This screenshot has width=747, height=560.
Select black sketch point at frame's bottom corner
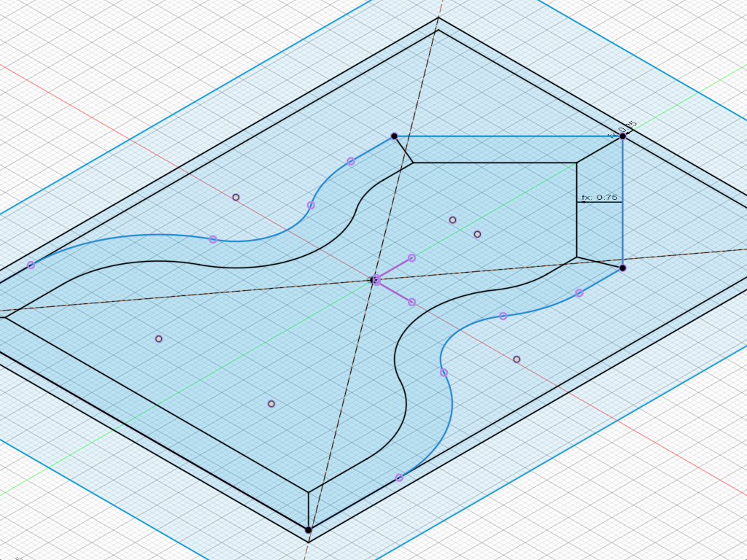[x=309, y=530]
